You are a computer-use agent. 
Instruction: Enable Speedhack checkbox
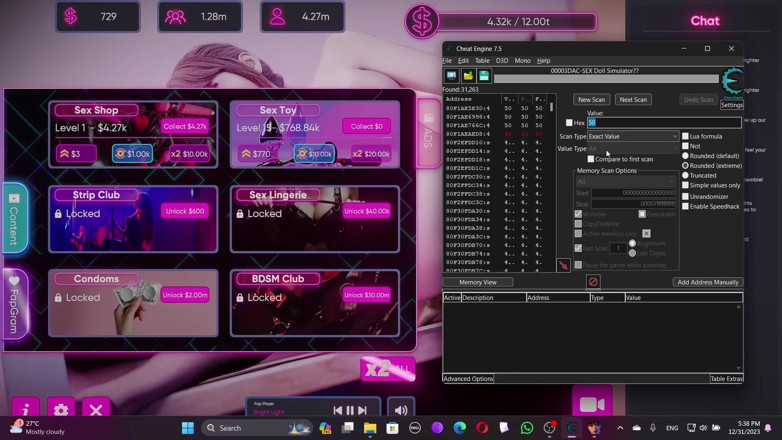coord(685,206)
